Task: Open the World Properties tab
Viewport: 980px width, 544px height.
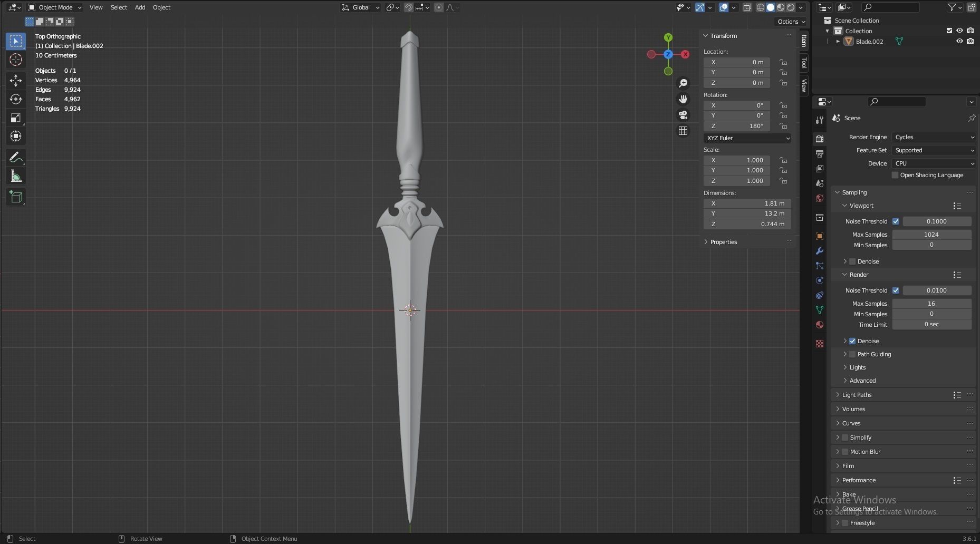Action: [819, 198]
